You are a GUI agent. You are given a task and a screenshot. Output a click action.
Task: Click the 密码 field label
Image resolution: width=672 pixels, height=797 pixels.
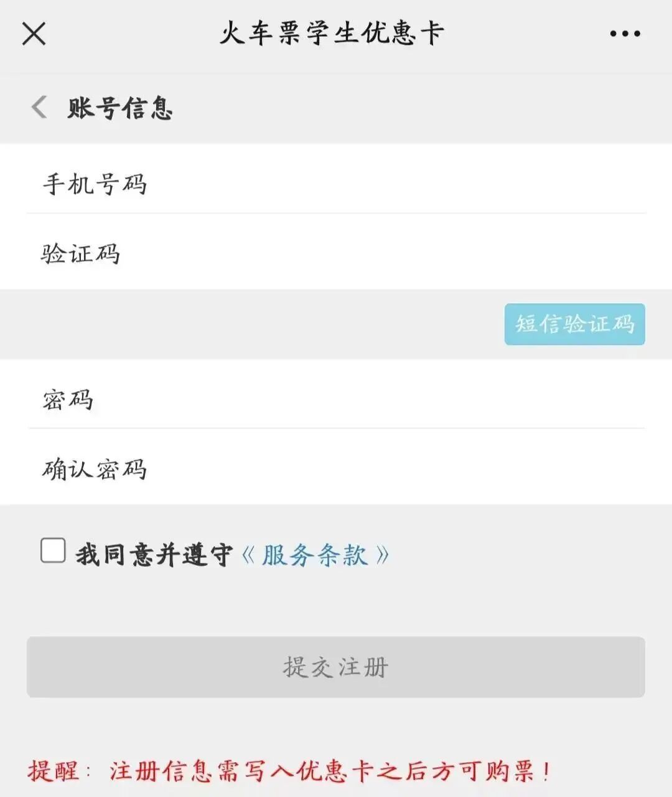68,400
